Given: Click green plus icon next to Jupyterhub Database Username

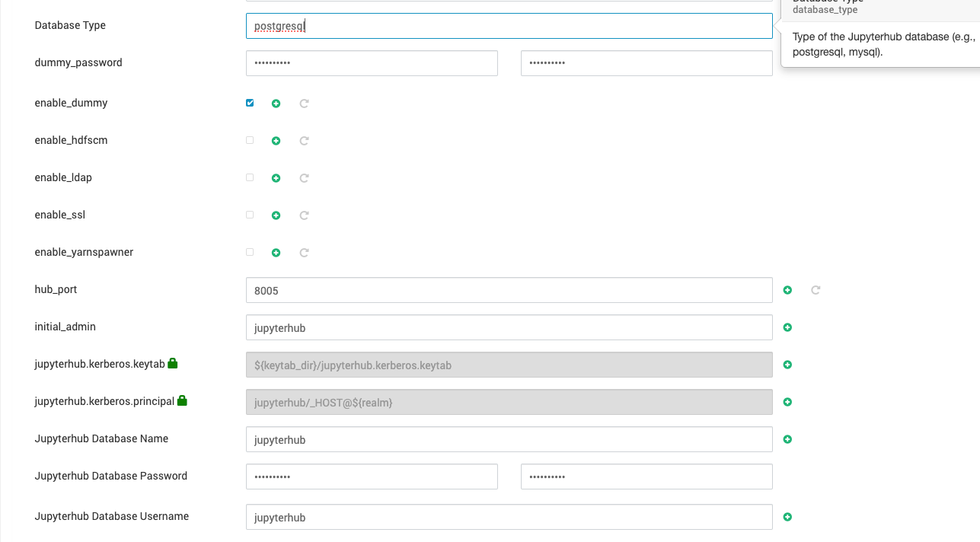Looking at the screenshot, I should click(x=787, y=517).
